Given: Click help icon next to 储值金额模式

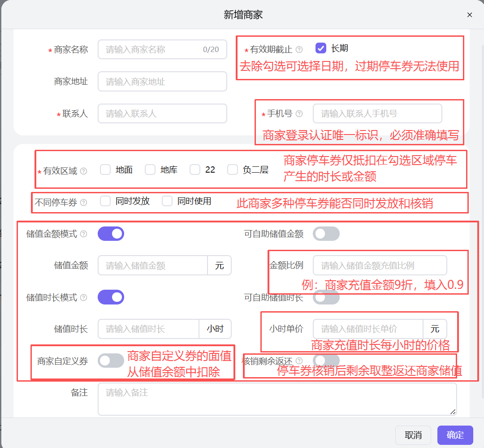Looking at the screenshot, I should pos(83,233).
